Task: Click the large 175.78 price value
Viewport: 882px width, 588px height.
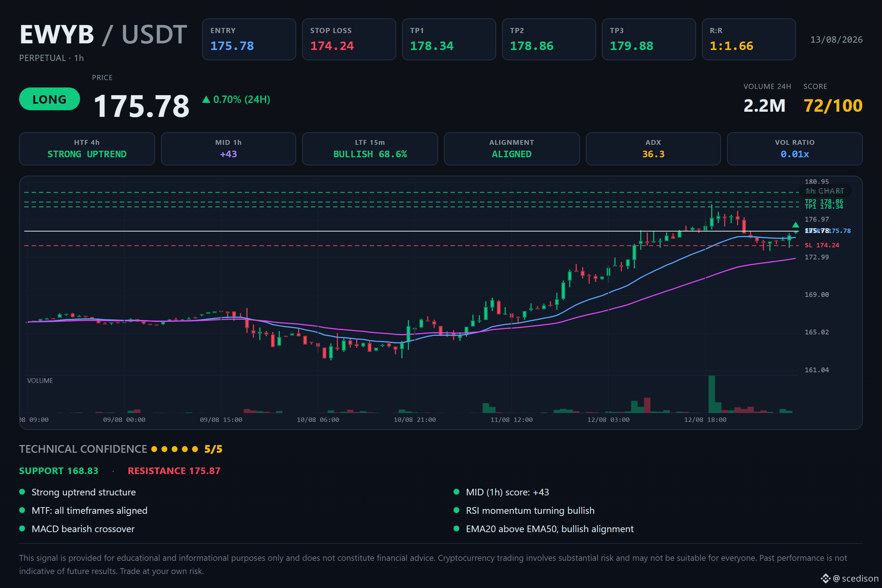Action: (141, 106)
